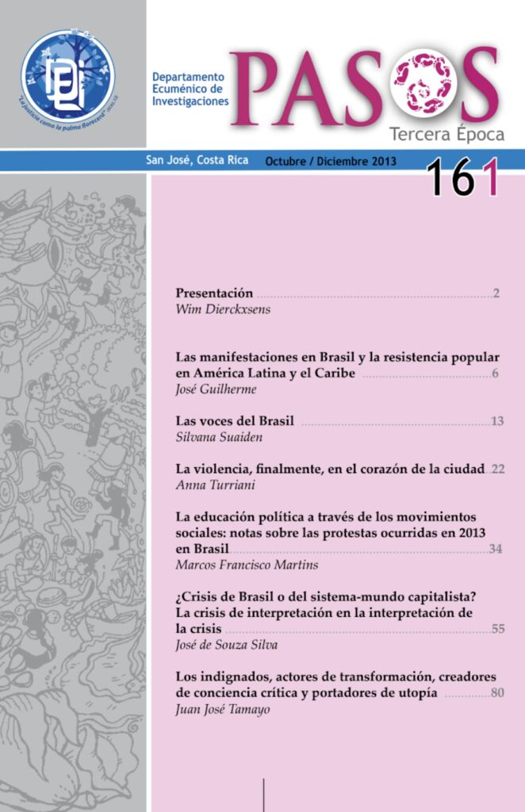This screenshot has width=525, height=812.
Task: Click the 'Octubre / Diciembre 2013' date
Action: pos(331,161)
